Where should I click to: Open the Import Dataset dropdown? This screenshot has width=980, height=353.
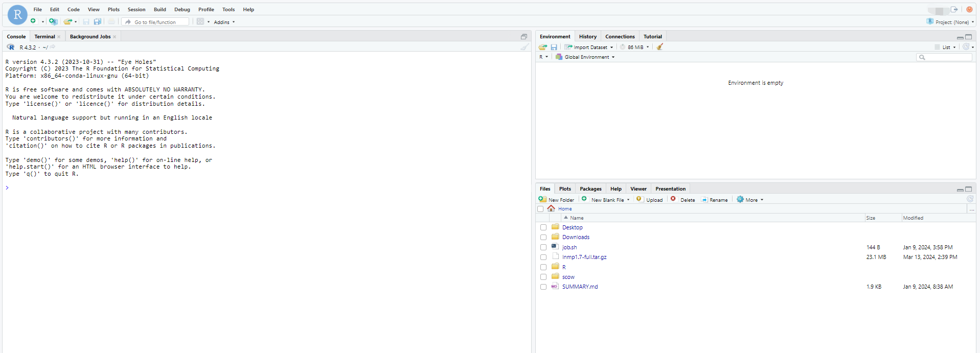pos(588,47)
